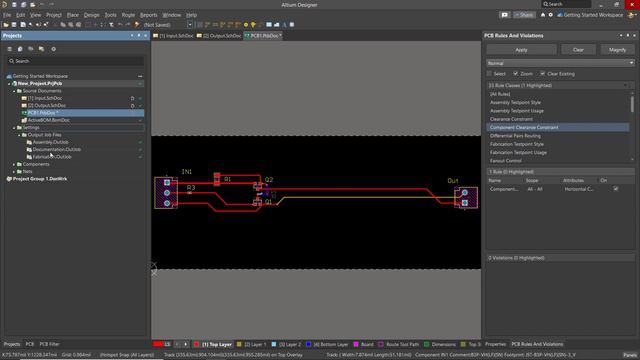Viewport: 640px width, 360px height.
Task: Click the Altium logo icon in title bar
Action: click(4, 4)
